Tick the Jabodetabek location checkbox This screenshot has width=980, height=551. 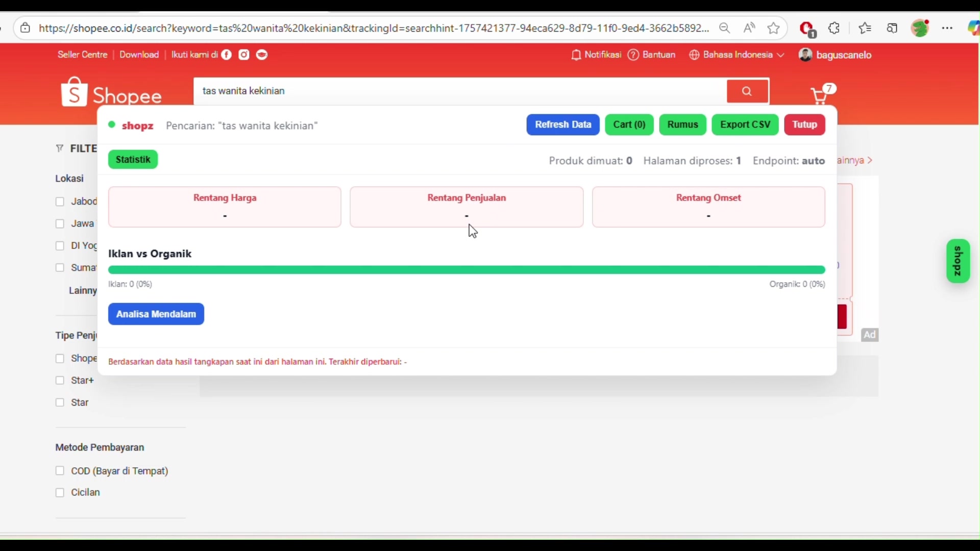tap(60, 202)
